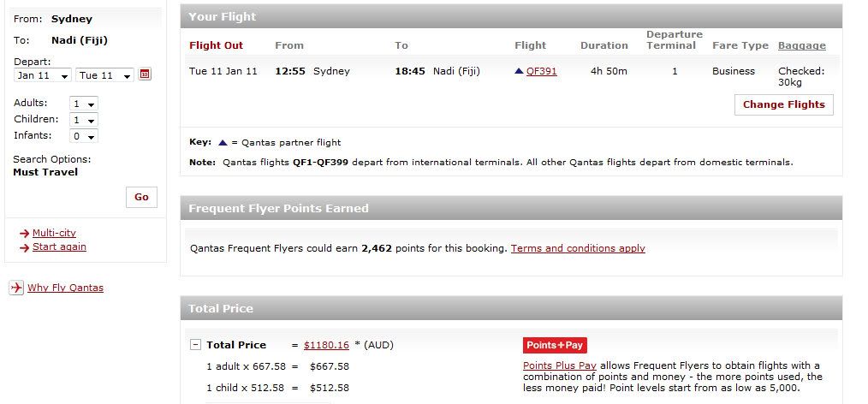Open the Why Fly Qantas link
Screen dimensions: 868x404
pos(65,288)
